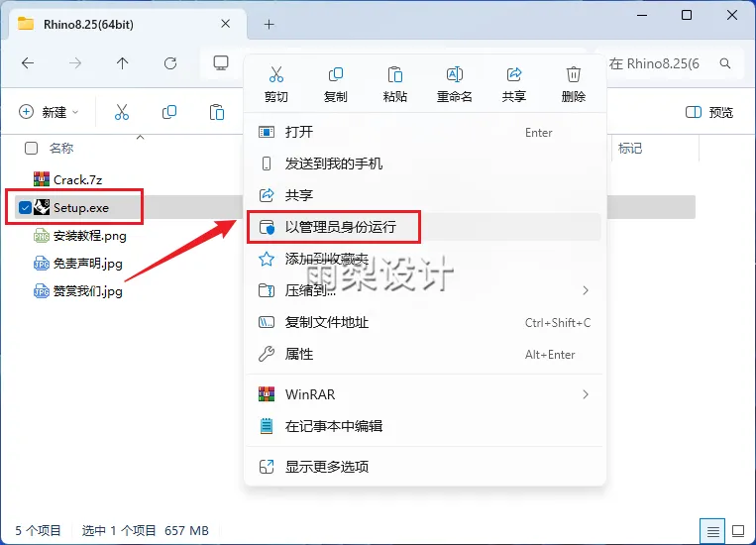756x545 pixels.
Task: Expand the WinRAR submenu
Action: (x=586, y=394)
